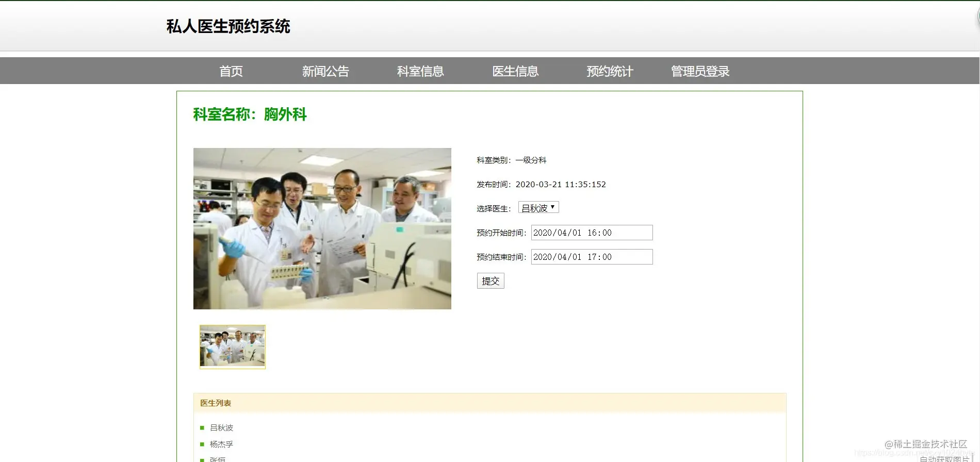Image resolution: width=980 pixels, height=462 pixels.
Task: Open 管理员登录 in the nav bar
Action: [x=700, y=71]
